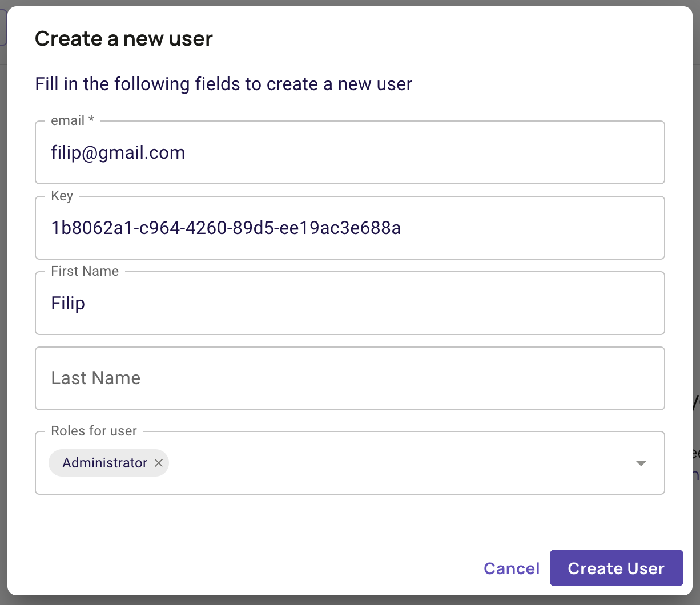Click the 'Roles for user' label

94,431
